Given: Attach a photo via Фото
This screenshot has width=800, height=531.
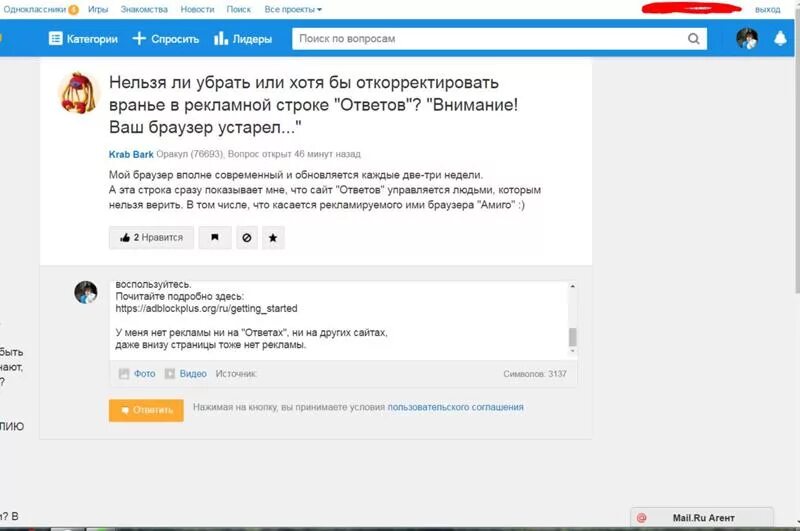Looking at the screenshot, I should point(137,374).
